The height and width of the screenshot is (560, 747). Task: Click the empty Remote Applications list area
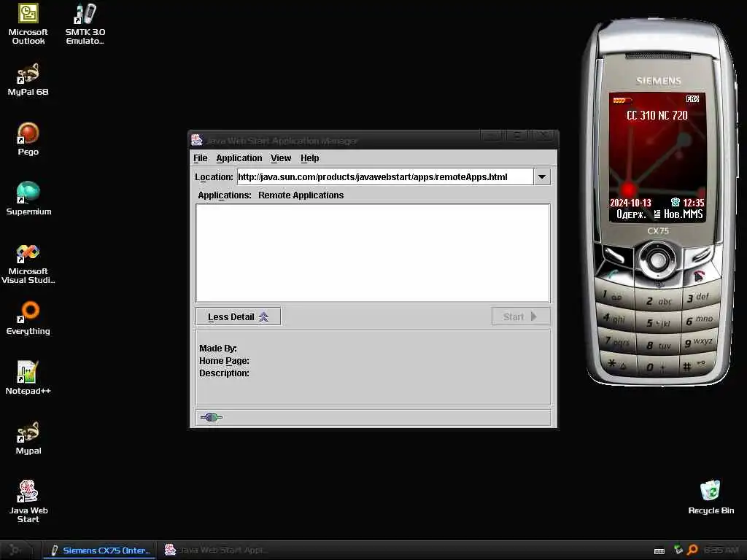click(373, 253)
